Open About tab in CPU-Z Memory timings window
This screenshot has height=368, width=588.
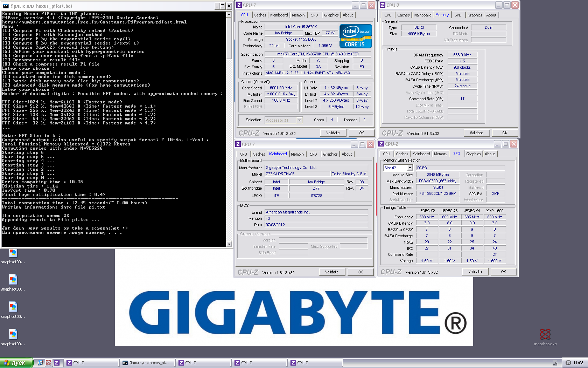[491, 15]
